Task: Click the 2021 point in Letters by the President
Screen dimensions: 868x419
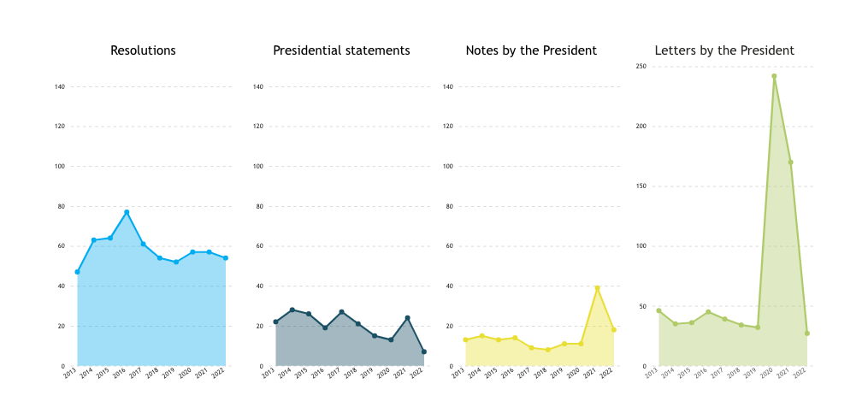Action: (791, 162)
